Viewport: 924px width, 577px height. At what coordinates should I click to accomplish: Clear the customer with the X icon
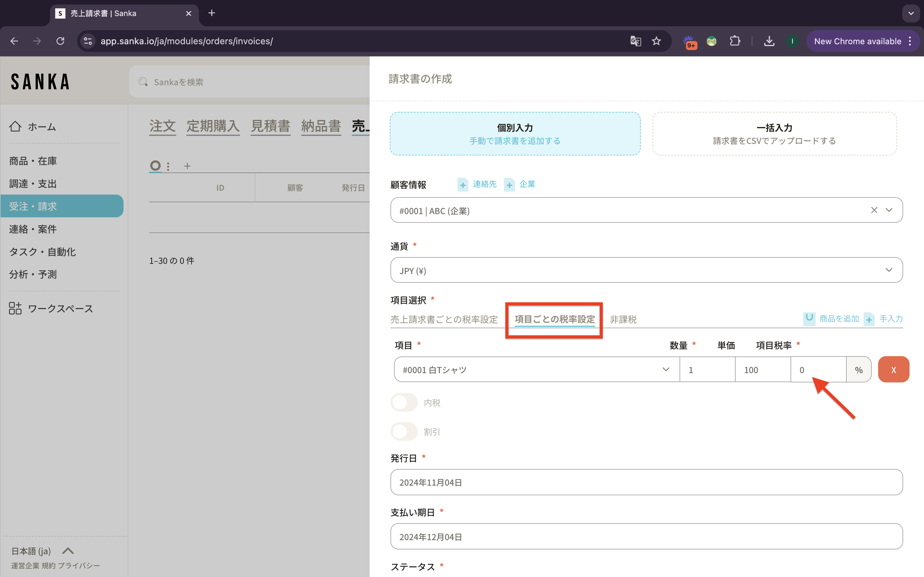[874, 210]
